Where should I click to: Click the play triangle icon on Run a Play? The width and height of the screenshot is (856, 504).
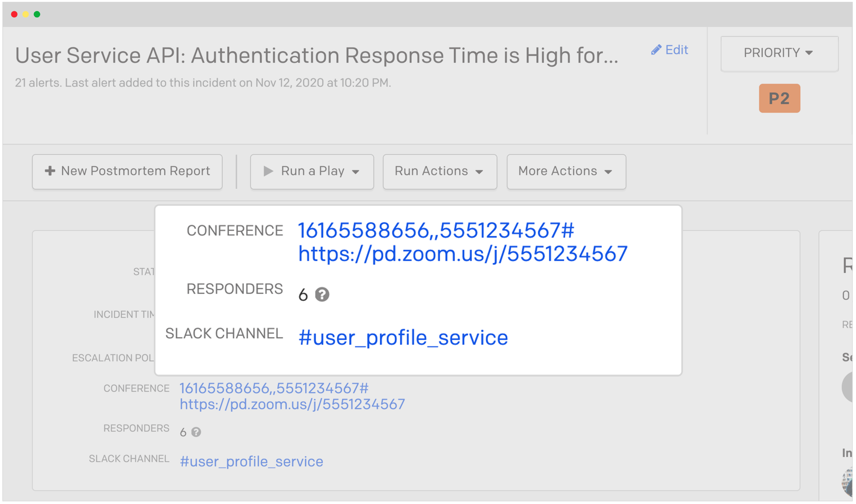pos(267,171)
